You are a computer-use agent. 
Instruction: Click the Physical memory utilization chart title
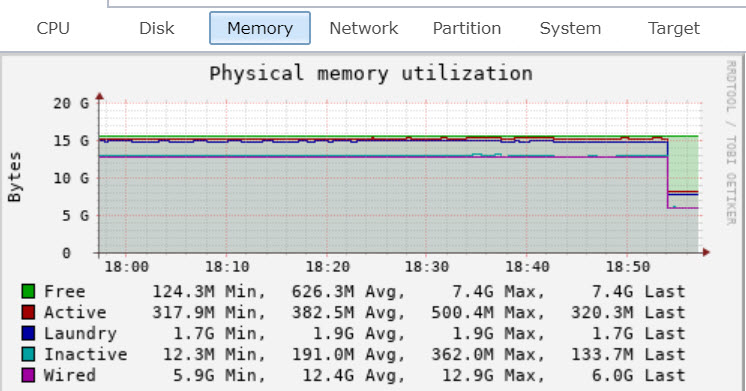371,74
